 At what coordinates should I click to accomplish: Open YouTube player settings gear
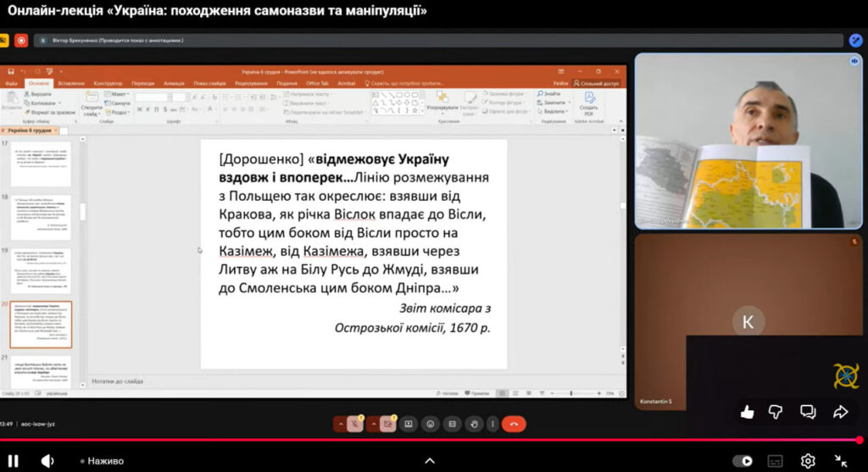808,461
